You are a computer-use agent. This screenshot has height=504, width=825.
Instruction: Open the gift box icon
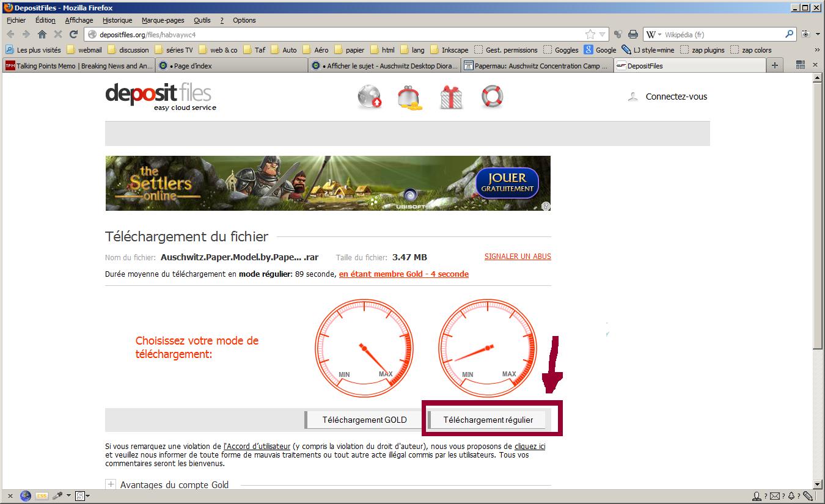tap(451, 97)
